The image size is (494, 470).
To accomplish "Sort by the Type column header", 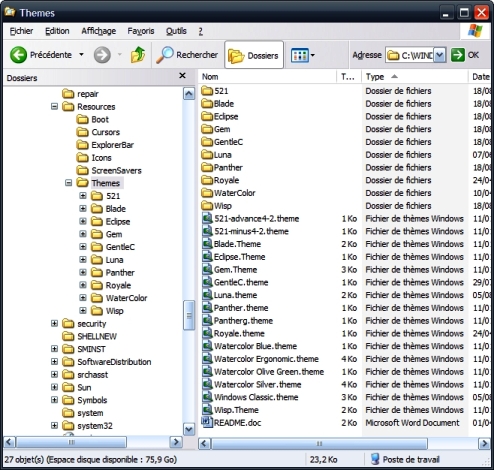I will (x=415, y=77).
